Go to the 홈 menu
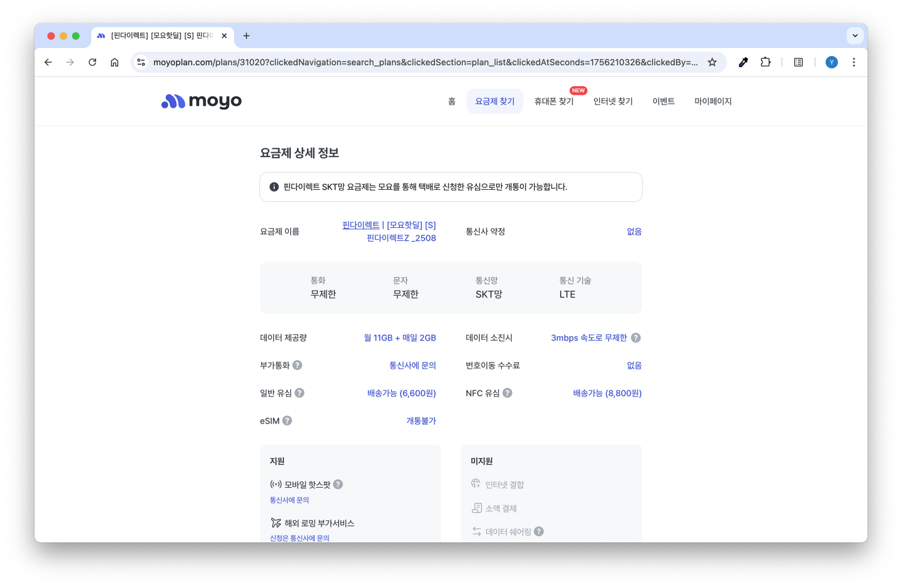 coord(452,101)
